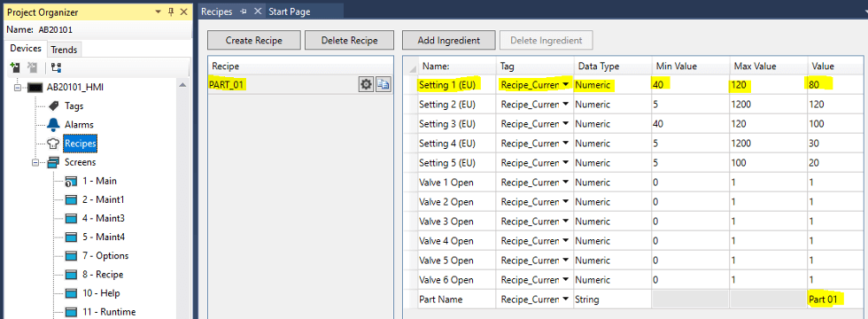Switch to the Trends tab
This screenshot has width=868, height=319.
(x=64, y=50)
